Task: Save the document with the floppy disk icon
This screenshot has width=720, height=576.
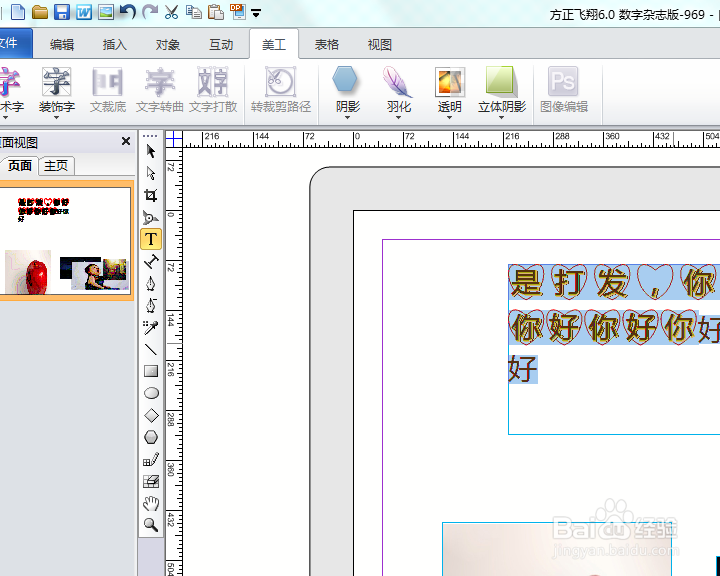Action: pyautogui.click(x=62, y=12)
